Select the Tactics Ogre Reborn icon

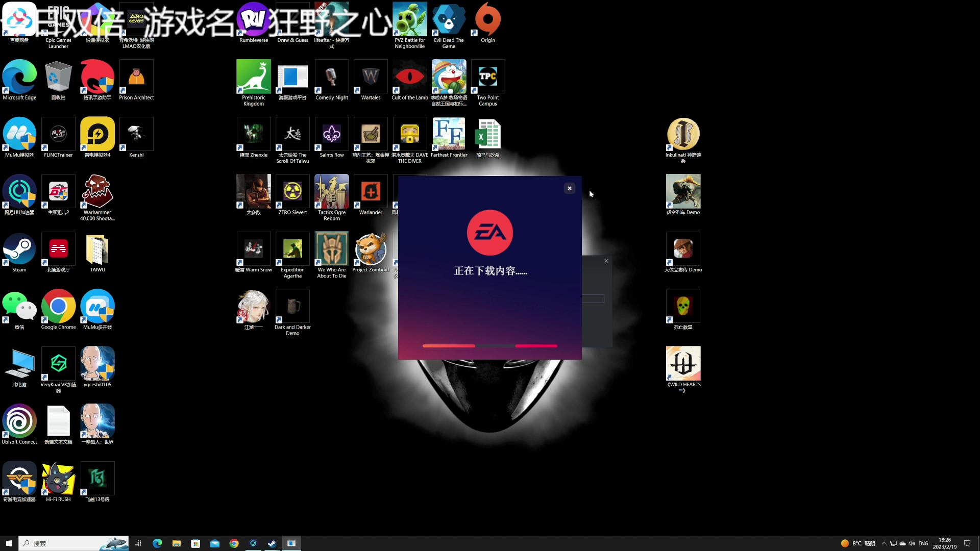click(332, 198)
